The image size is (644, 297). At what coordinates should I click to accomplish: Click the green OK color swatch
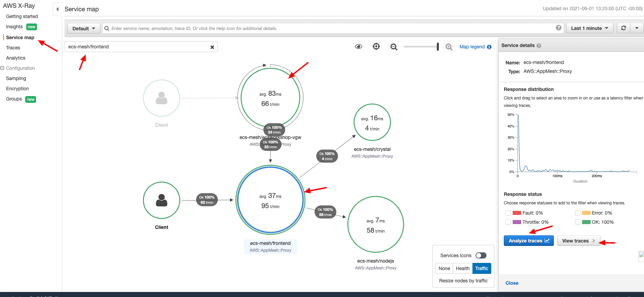click(586, 222)
